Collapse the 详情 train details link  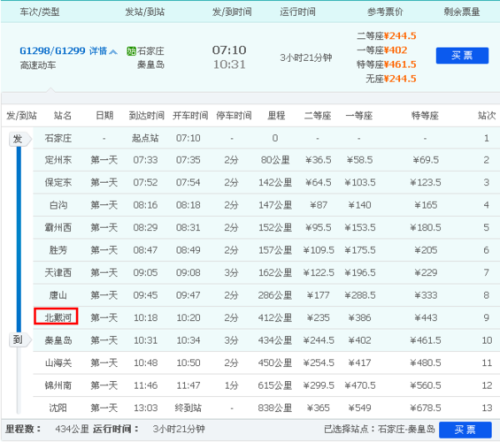(x=103, y=51)
